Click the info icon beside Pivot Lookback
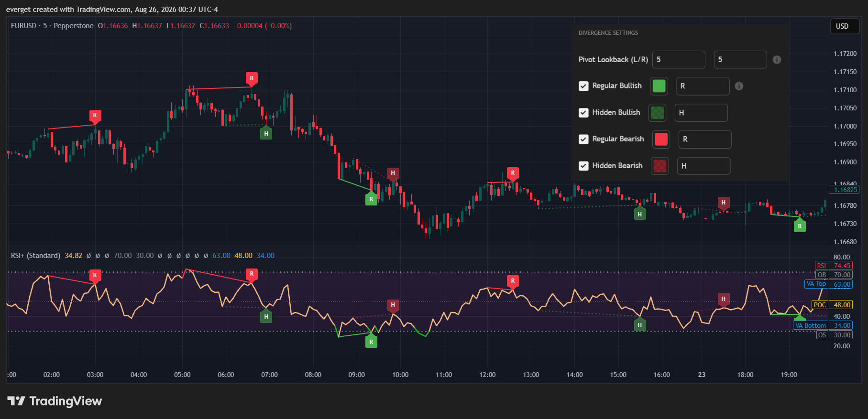The width and height of the screenshot is (868, 419). click(x=777, y=60)
